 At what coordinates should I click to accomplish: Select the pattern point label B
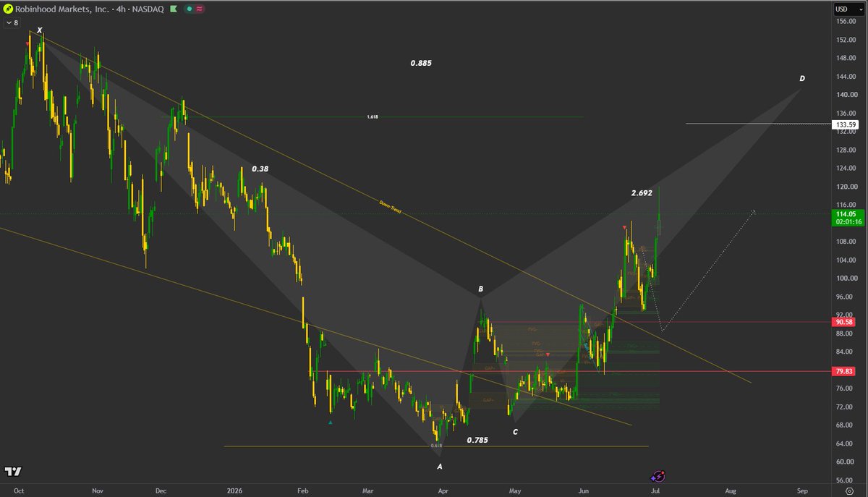tap(480, 289)
